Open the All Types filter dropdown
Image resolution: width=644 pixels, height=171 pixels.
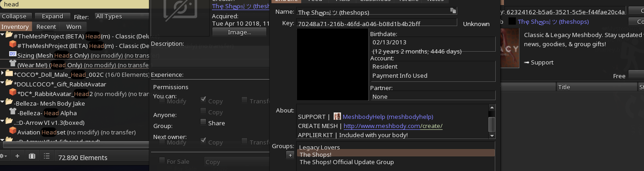coord(121,16)
